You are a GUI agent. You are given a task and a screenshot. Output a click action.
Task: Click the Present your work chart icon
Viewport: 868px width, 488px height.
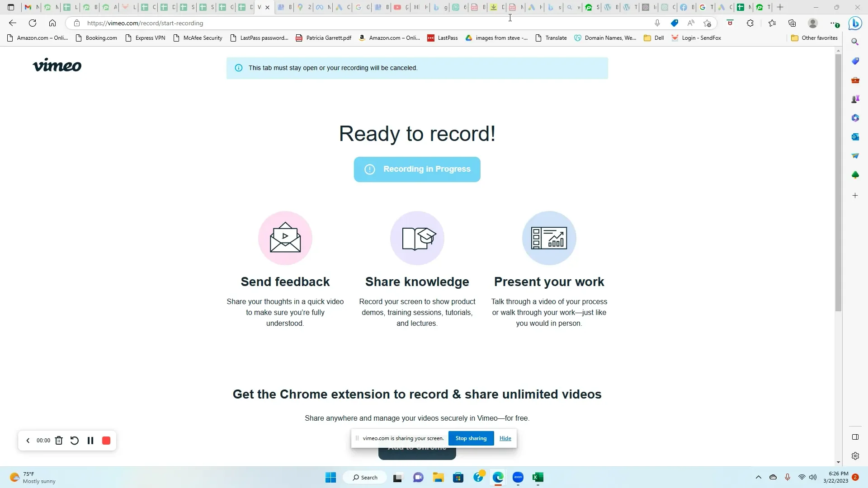549,238
